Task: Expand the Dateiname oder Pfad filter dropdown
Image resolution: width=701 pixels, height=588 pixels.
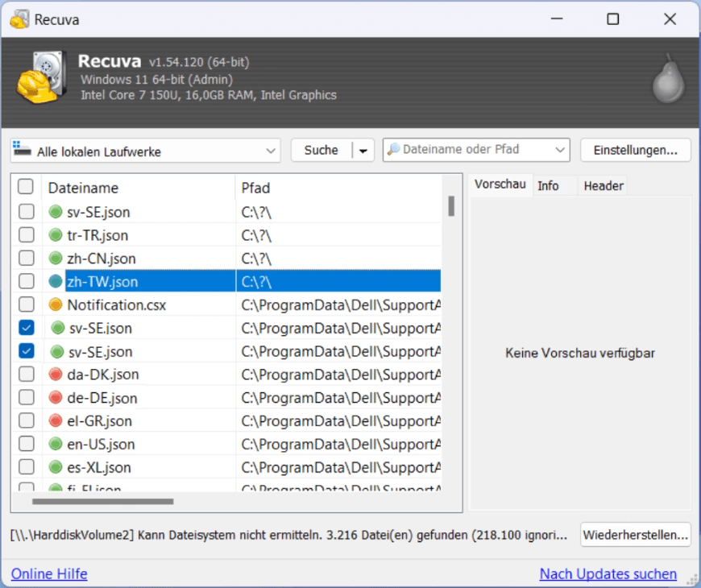Action: [560, 150]
